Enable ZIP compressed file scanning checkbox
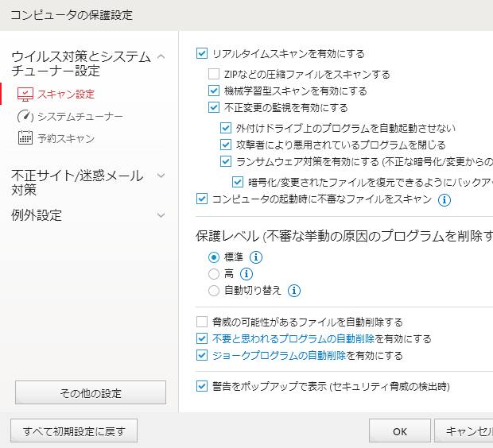493x448 pixels. tap(213, 74)
